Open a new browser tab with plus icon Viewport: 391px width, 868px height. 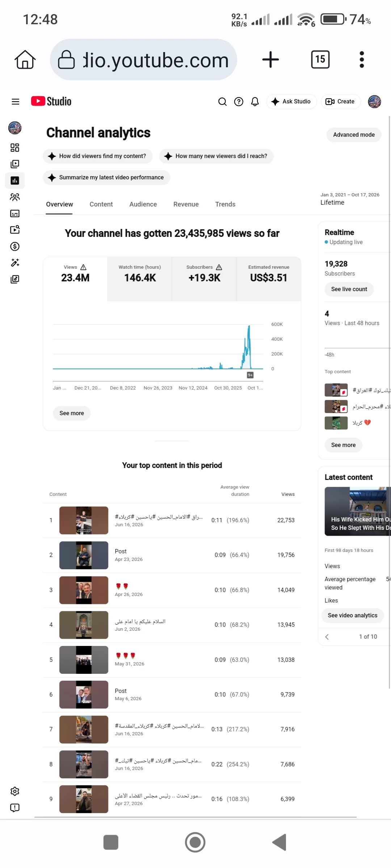click(270, 60)
